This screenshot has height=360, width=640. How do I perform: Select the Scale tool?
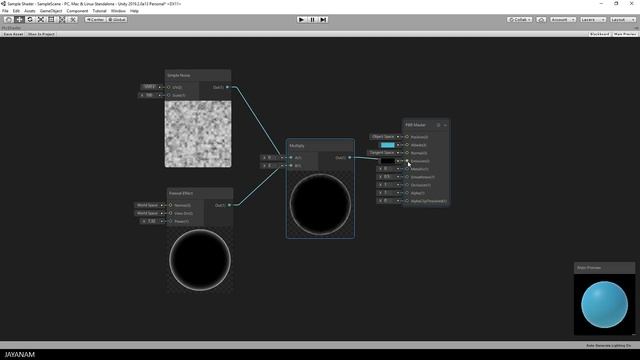(x=40, y=20)
